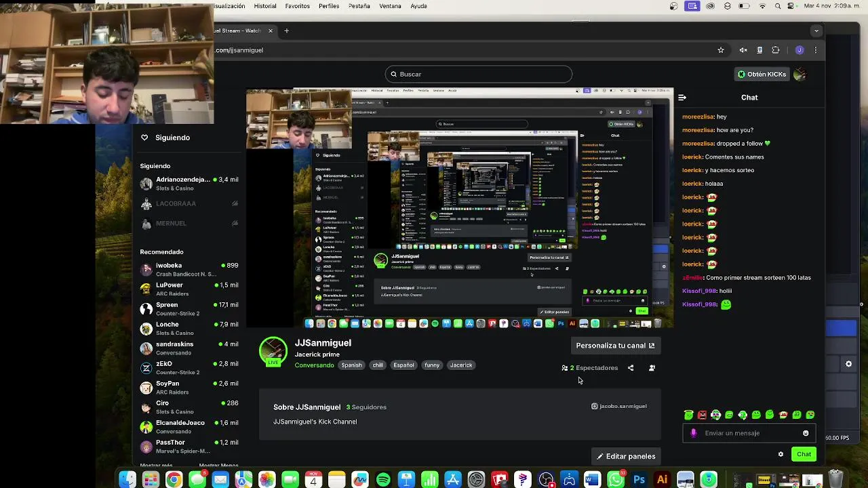Open the Historial menu
This screenshot has height=488, width=868.
point(265,6)
